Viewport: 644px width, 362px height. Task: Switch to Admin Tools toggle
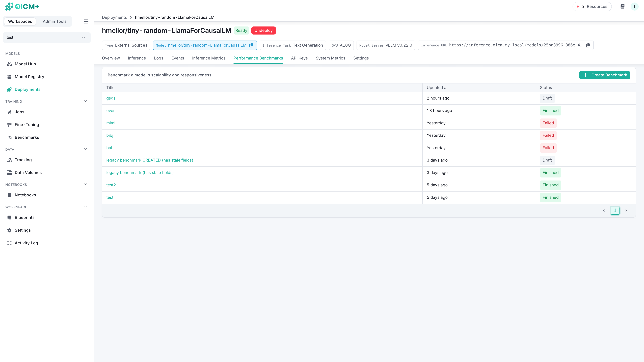(x=55, y=21)
